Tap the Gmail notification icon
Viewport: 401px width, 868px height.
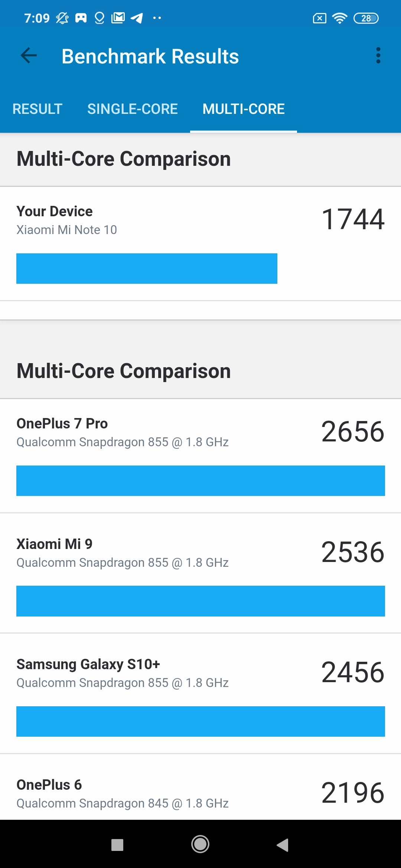coord(118,18)
